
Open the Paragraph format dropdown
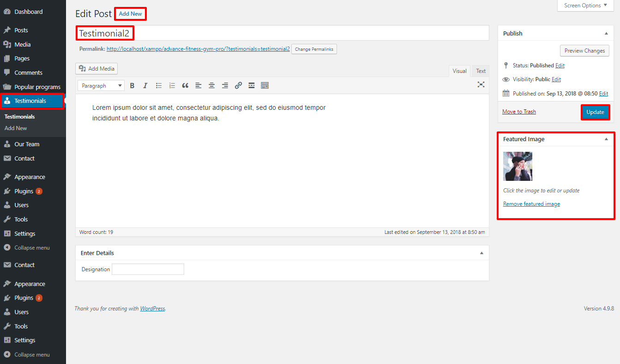(101, 85)
